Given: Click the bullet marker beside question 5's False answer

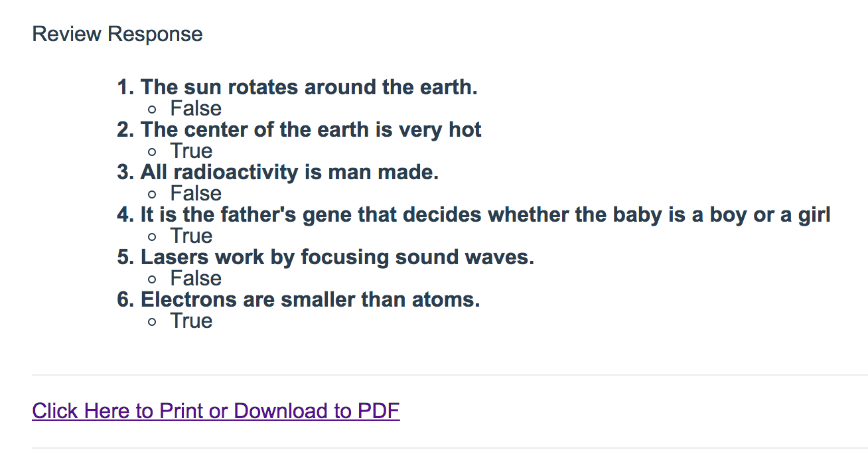Looking at the screenshot, I should [x=153, y=279].
